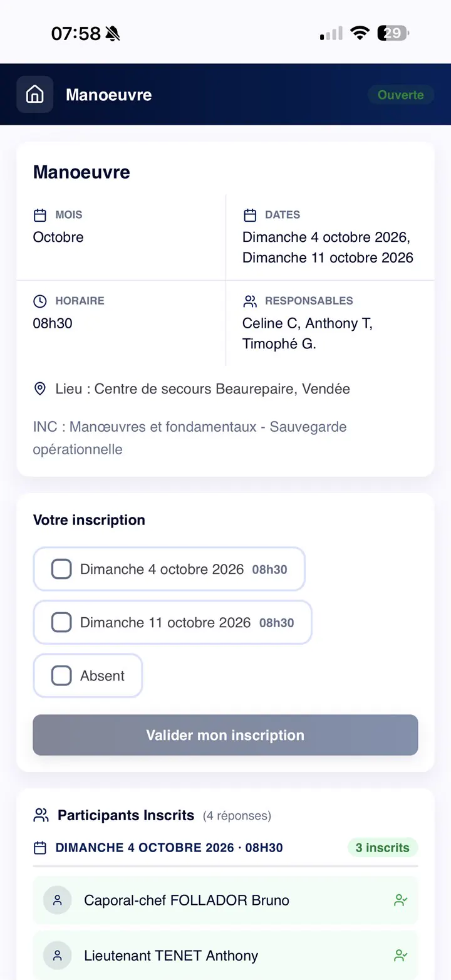Screen dimensions: 451x980
Task: Check the Dimanche 11 octobre 2026 box
Action: pos(61,622)
